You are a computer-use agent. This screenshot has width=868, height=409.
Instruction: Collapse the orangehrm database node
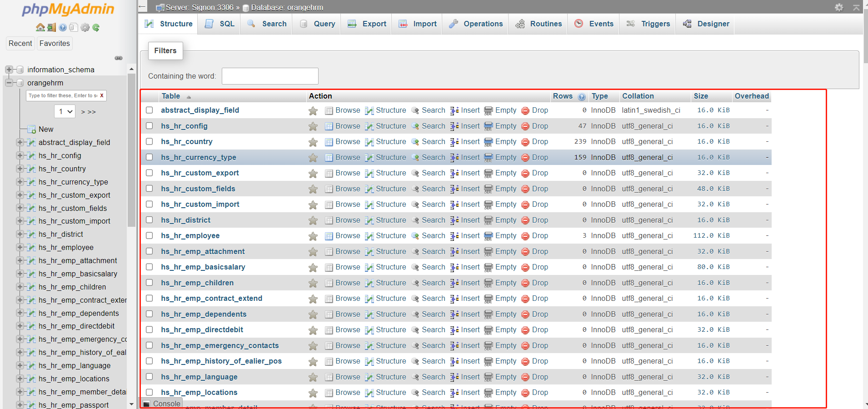click(x=9, y=83)
